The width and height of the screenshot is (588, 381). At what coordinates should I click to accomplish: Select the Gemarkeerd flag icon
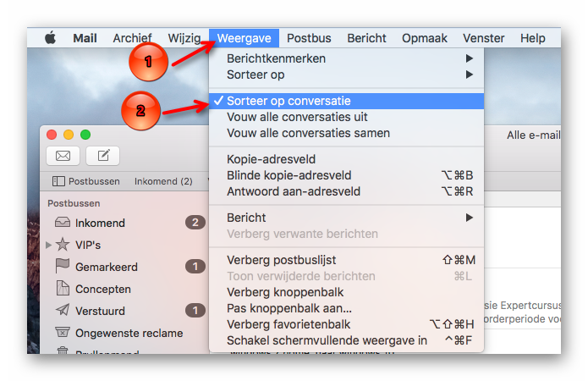click(63, 266)
